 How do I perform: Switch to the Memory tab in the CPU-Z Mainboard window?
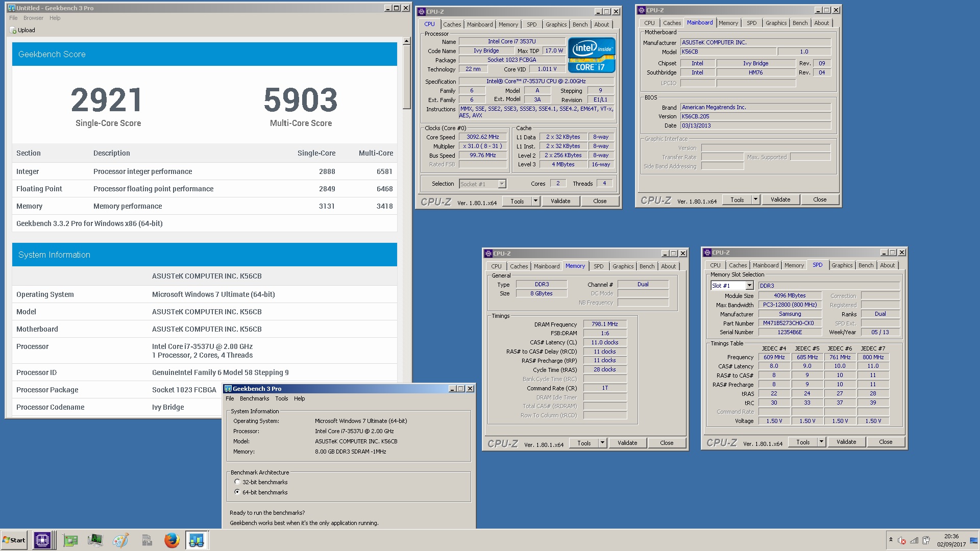[728, 23]
